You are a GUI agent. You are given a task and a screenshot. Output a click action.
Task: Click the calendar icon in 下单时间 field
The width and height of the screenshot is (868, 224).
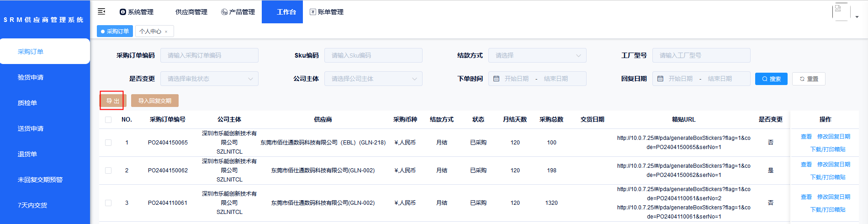click(x=497, y=79)
